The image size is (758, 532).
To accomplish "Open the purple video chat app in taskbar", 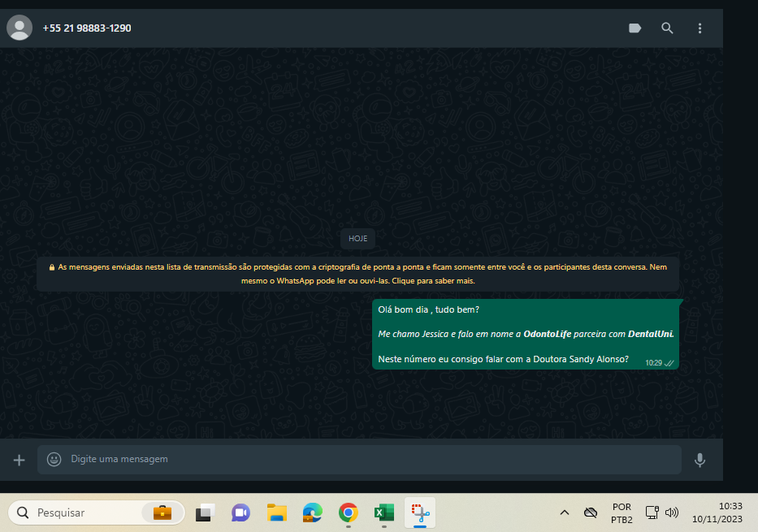I will click(240, 513).
